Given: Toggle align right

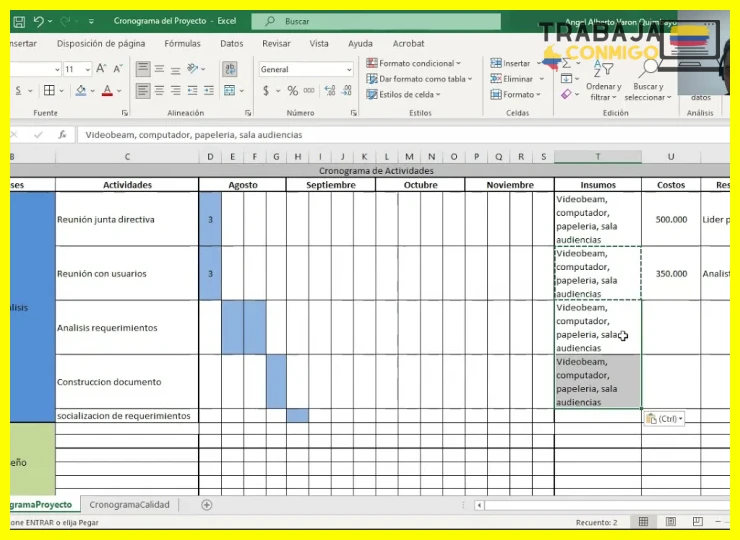Looking at the screenshot, I should (176, 90).
